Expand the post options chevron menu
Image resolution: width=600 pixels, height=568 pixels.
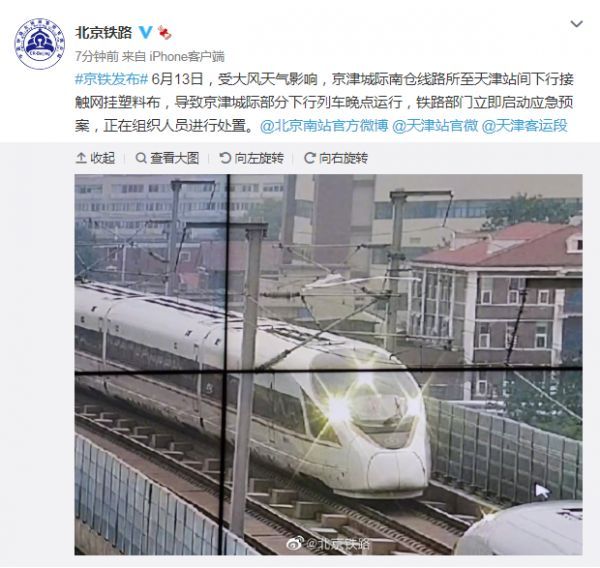click(x=576, y=24)
